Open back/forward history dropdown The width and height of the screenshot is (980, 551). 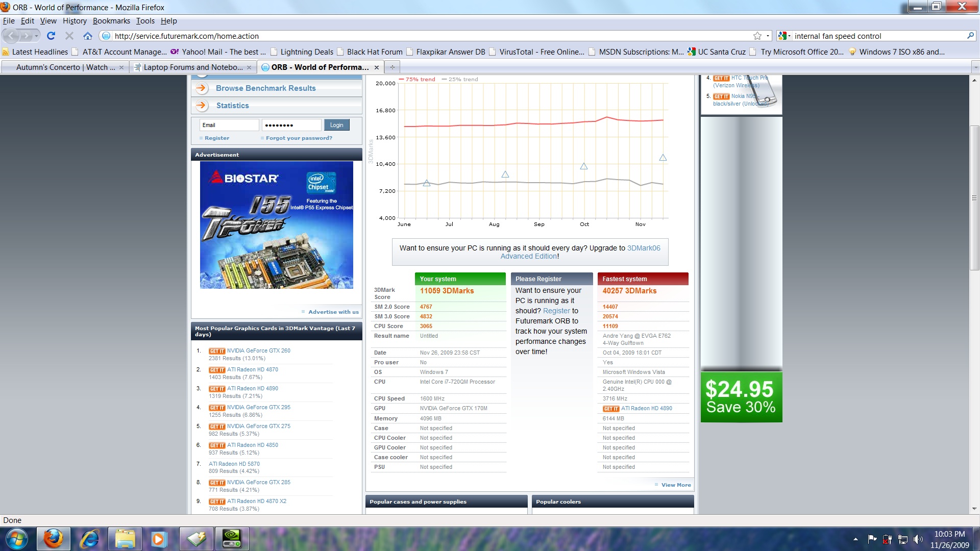(x=37, y=36)
